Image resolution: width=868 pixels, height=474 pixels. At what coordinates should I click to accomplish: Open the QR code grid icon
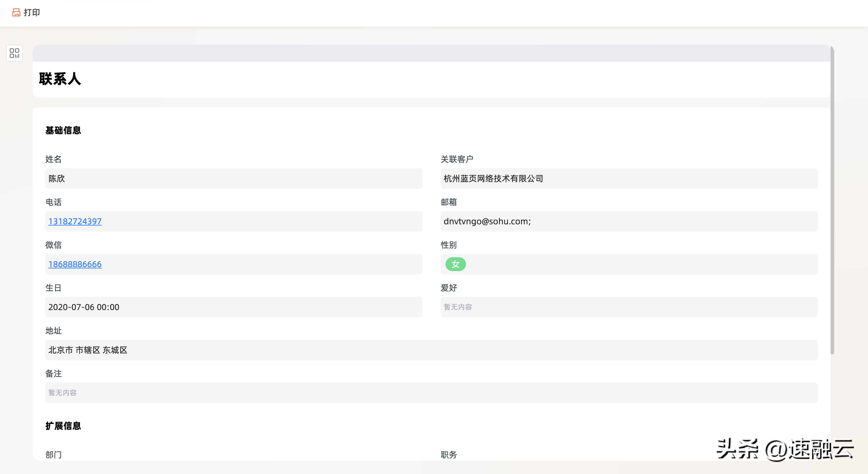pos(14,53)
